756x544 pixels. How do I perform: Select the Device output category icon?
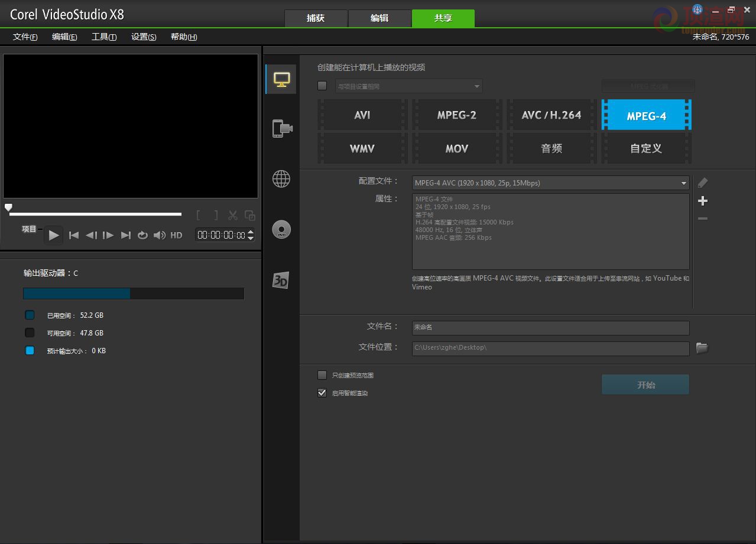click(282, 128)
